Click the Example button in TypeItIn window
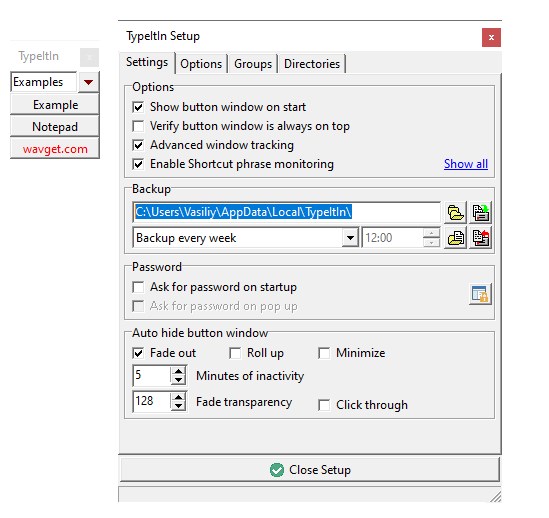Viewport: 549px width, 518px height. point(55,105)
